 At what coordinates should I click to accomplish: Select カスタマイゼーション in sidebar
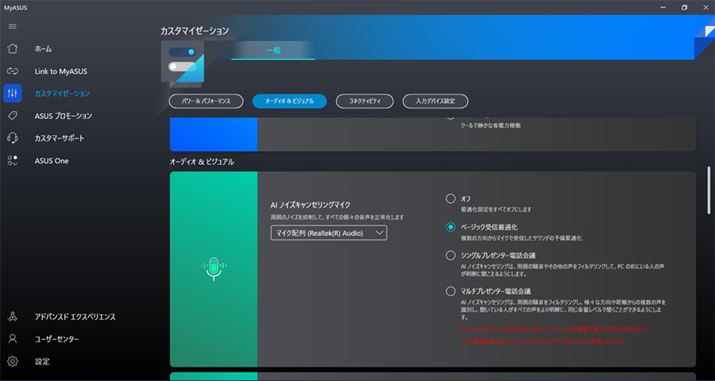pyautogui.click(x=62, y=93)
